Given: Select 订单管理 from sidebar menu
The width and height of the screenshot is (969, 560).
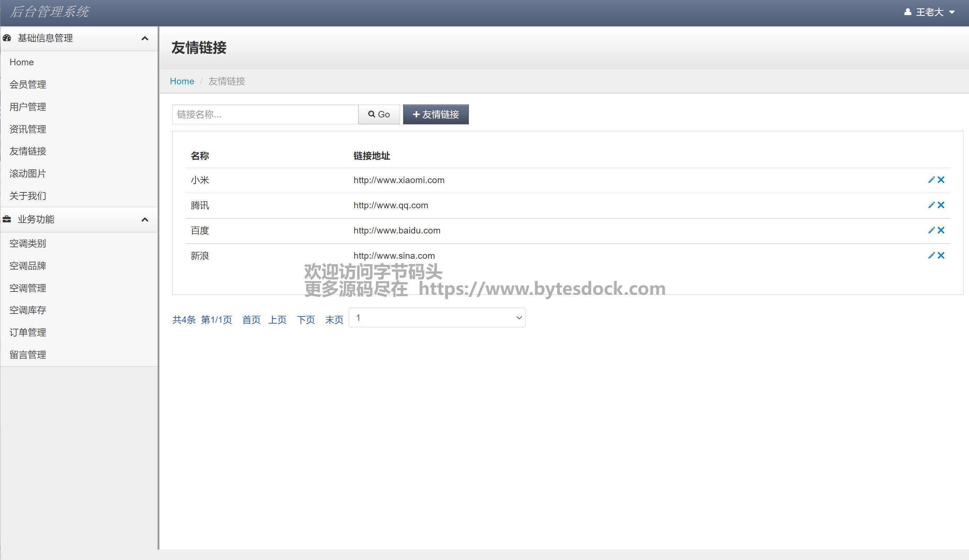Looking at the screenshot, I should pyautogui.click(x=28, y=333).
